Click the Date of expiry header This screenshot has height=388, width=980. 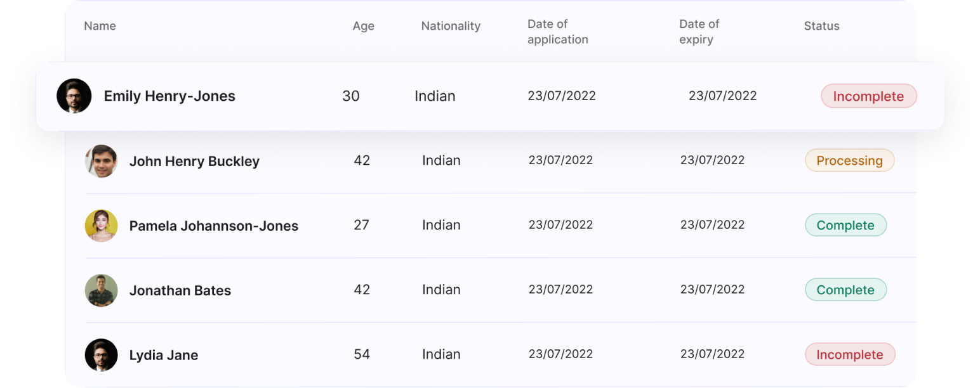(x=699, y=32)
